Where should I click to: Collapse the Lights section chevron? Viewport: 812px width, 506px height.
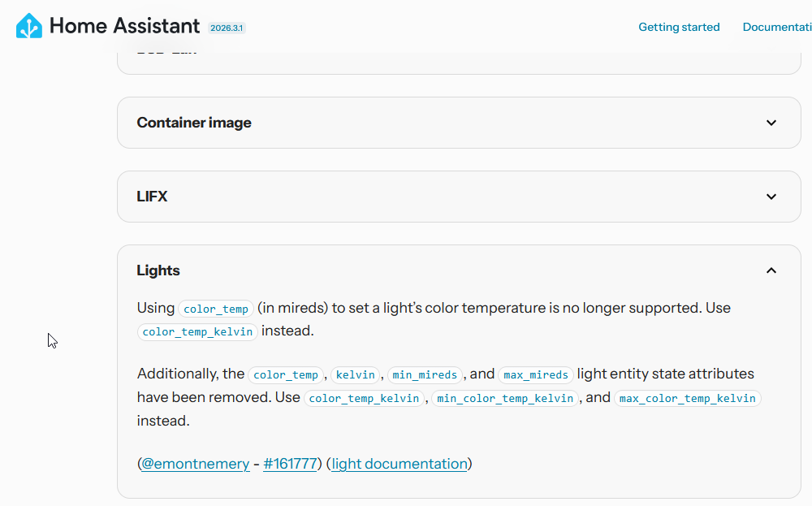point(771,270)
